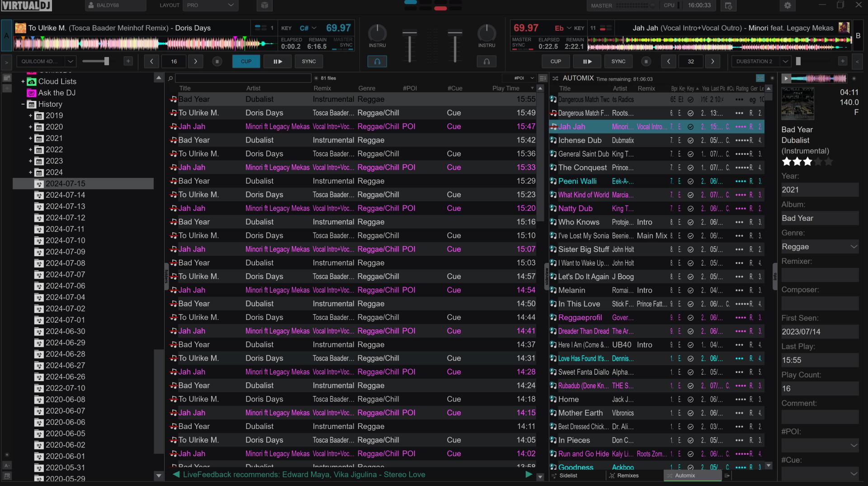Screen dimensions: 868x486
Task: Increase loop length on deck A
Action: 195,62
